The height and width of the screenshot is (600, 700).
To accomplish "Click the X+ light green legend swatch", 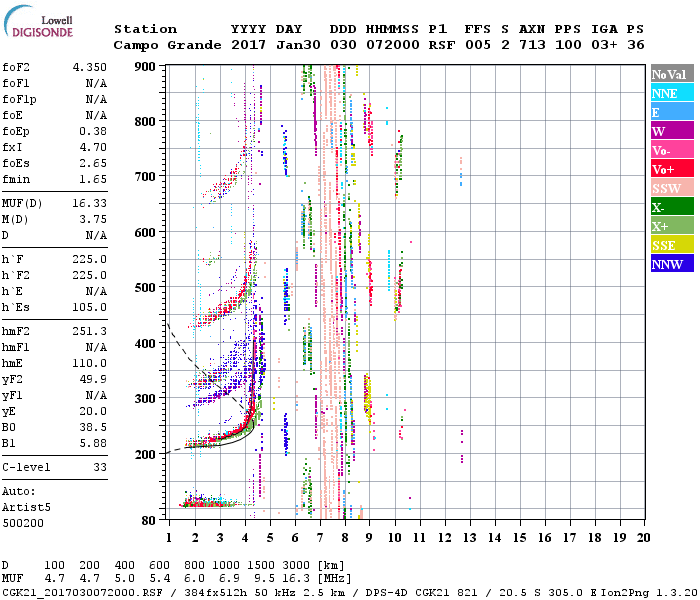I will click(671, 226).
